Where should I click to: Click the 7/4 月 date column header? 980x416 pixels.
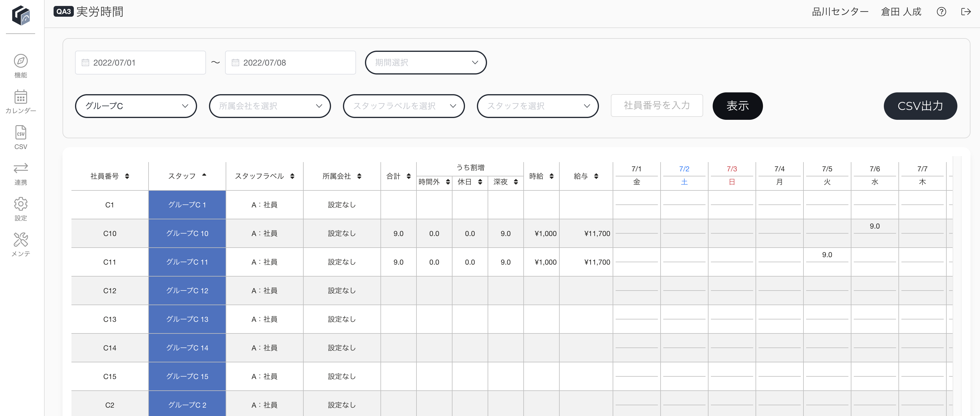pos(779,176)
